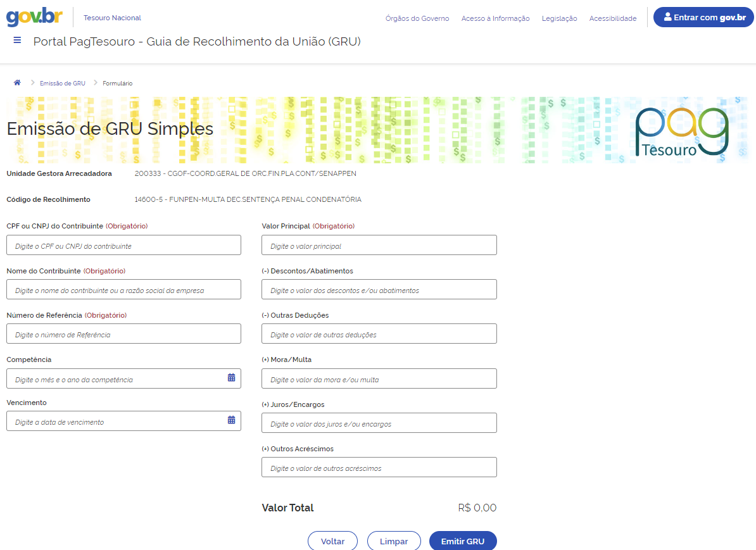The height and width of the screenshot is (550, 756).
Task: Click the Valor Principal field
Action: point(379,246)
